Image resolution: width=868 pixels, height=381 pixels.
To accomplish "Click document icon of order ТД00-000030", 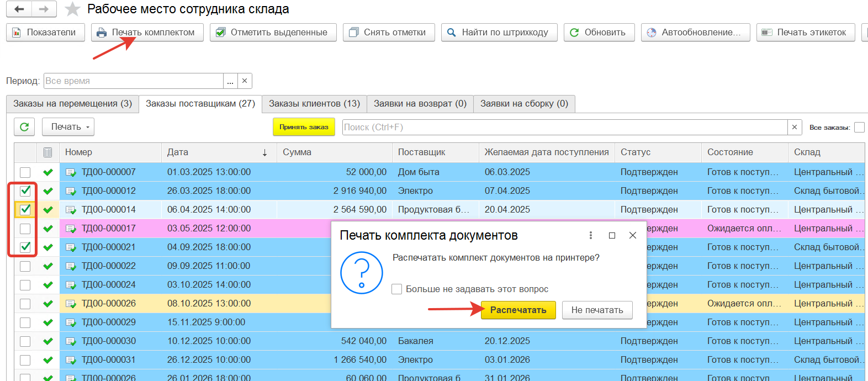I will coord(71,341).
